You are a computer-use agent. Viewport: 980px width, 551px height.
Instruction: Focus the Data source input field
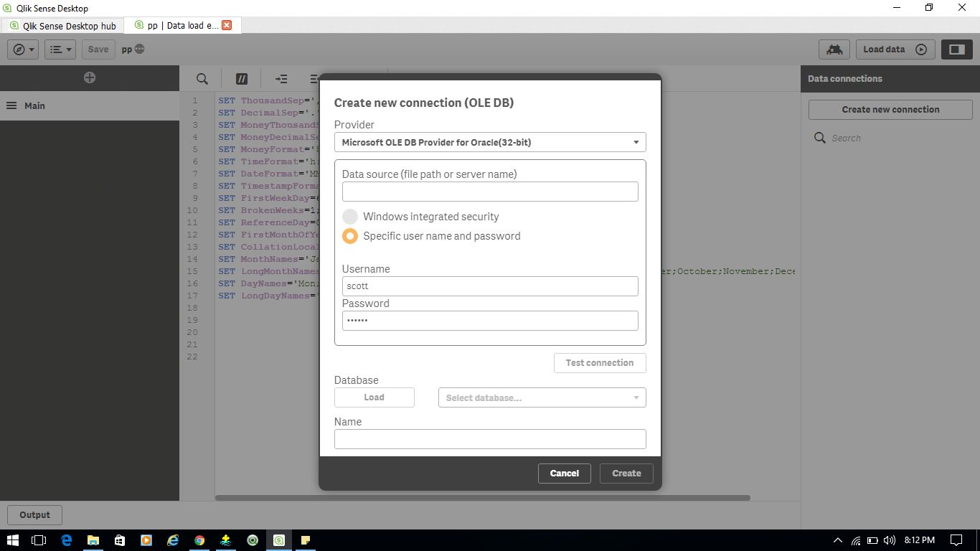tap(490, 192)
